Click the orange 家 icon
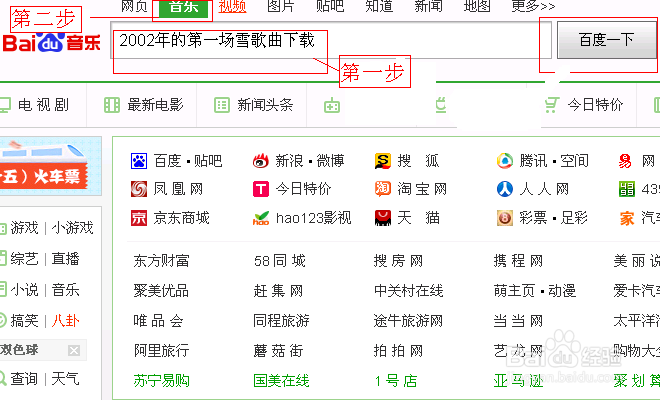660x400 pixels. [x=627, y=218]
